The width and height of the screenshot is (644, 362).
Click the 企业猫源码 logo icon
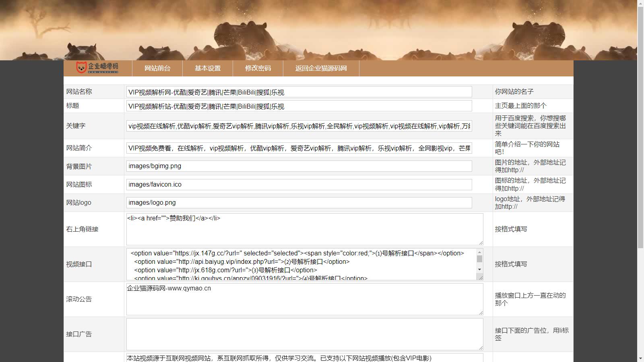[x=97, y=68]
